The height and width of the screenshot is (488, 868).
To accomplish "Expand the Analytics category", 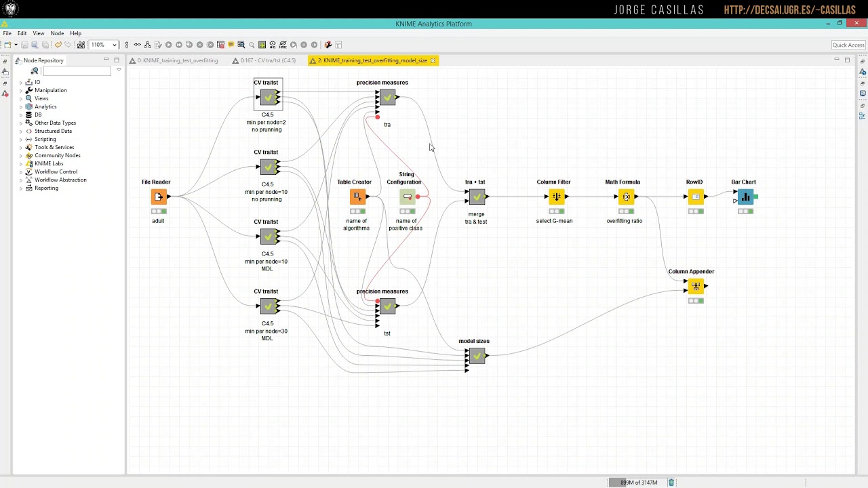I will tap(20, 106).
